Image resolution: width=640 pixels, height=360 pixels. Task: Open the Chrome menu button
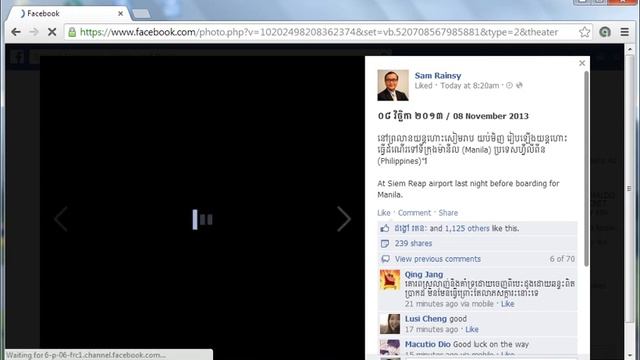pyautogui.click(x=624, y=32)
